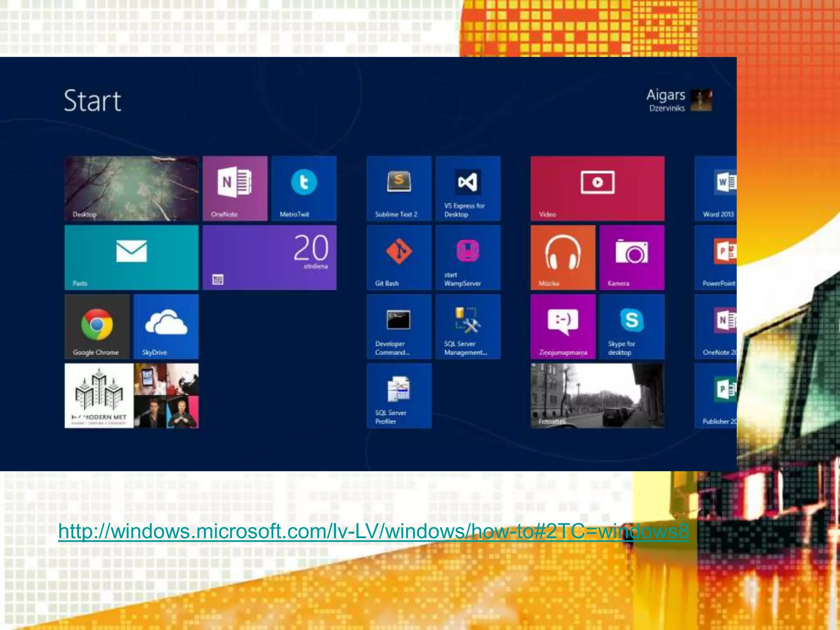Screen dimensions: 840x630
Task: Open the Desktop tile
Action: pyautogui.click(x=132, y=188)
